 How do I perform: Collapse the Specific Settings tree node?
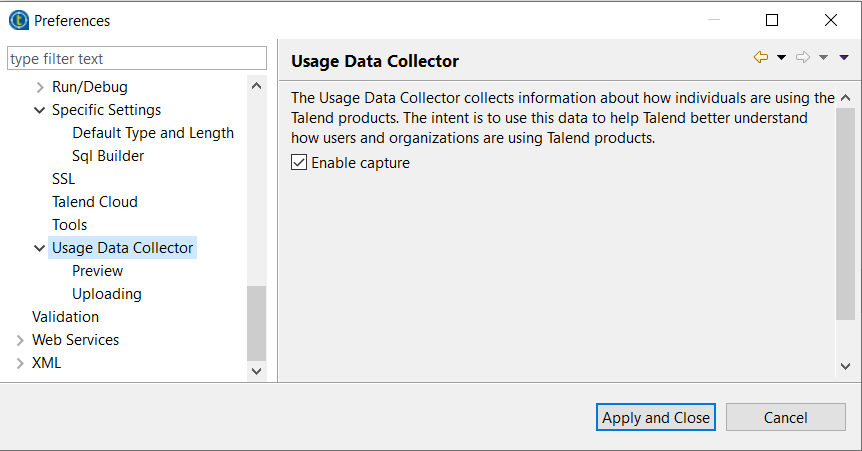pyautogui.click(x=40, y=110)
